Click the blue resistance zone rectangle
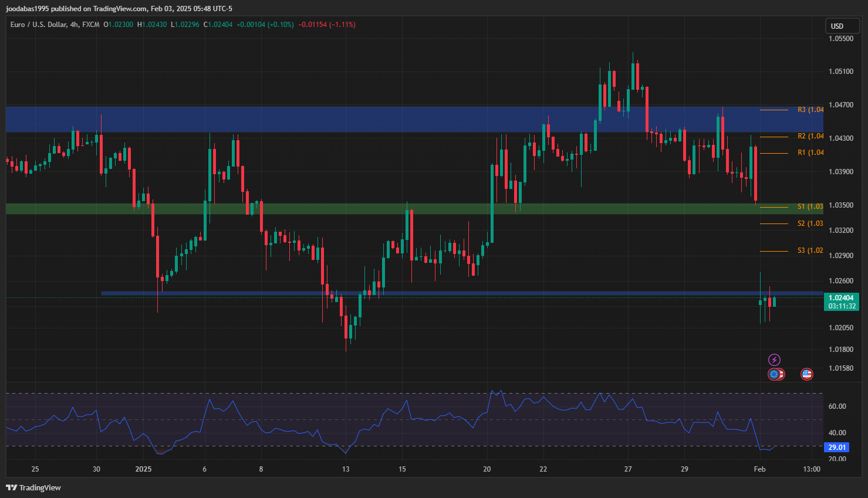Viewport: 868px width, 498px height. click(352, 119)
